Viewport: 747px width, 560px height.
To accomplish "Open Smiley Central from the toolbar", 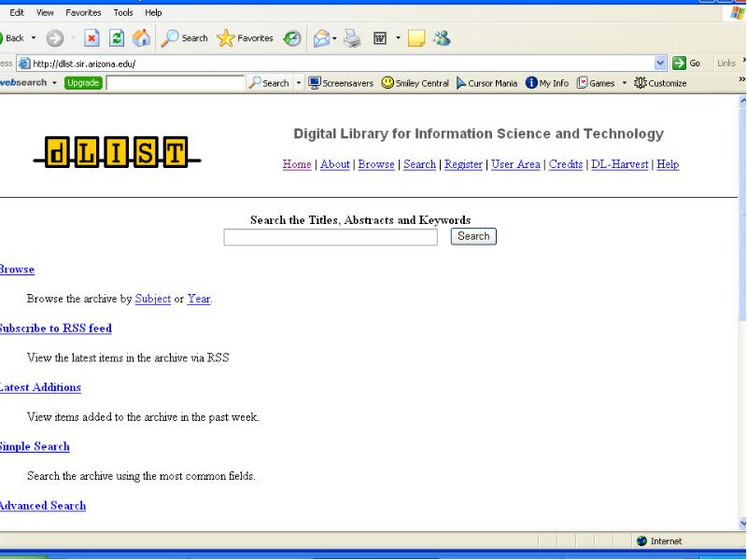I will coord(416,83).
